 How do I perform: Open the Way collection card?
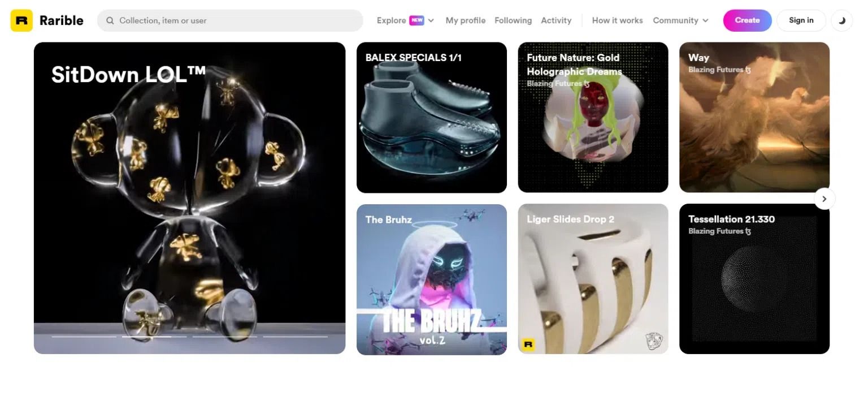click(x=754, y=118)
